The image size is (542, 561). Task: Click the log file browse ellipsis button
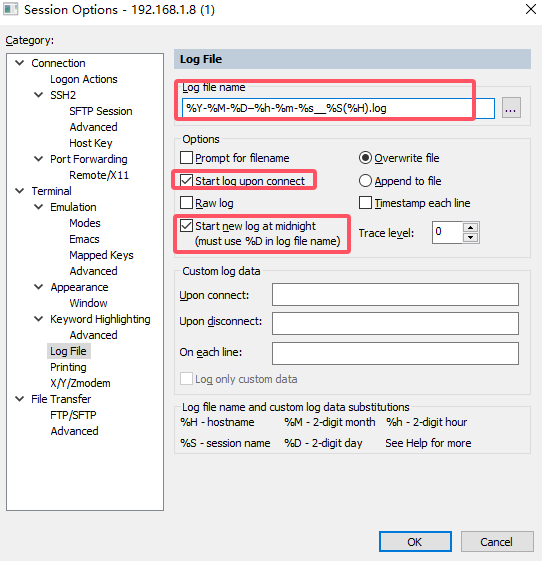coord(511,108)
